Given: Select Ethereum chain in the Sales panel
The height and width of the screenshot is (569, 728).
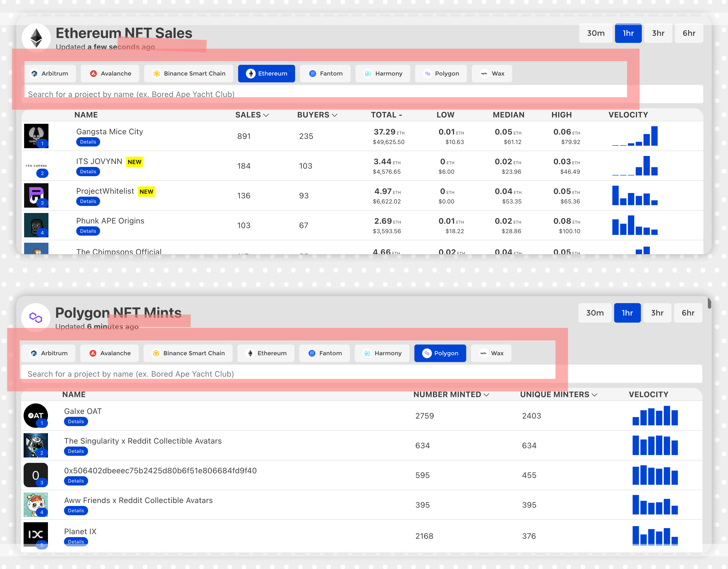Looking at the screenshot, I should [266, 73].
